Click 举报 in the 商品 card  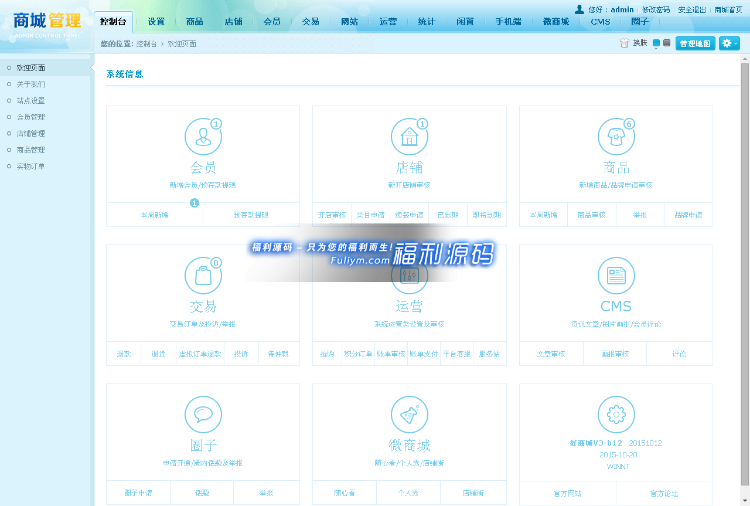click(640, 215)
